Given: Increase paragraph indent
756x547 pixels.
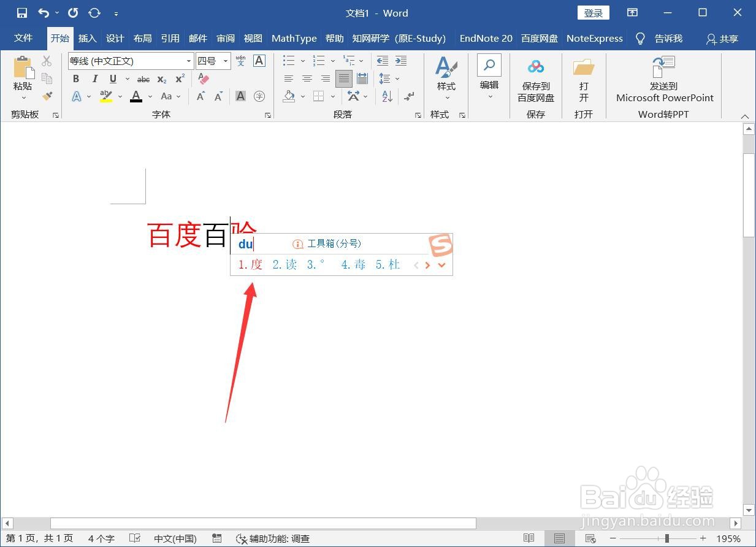Looking at the screenshot, I should (x=401, y=61).
